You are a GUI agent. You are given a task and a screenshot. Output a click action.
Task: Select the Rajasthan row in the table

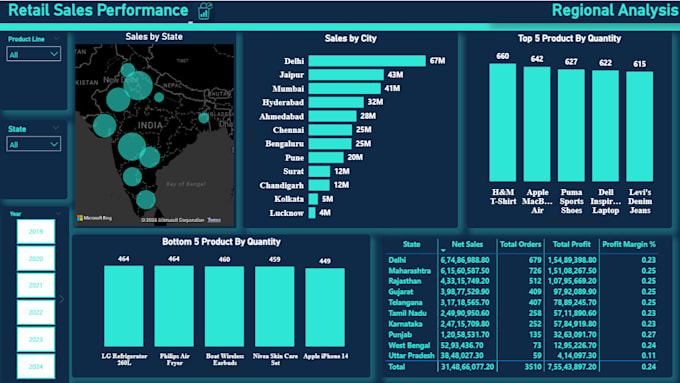pyautogui.click(x=522, y=281)
